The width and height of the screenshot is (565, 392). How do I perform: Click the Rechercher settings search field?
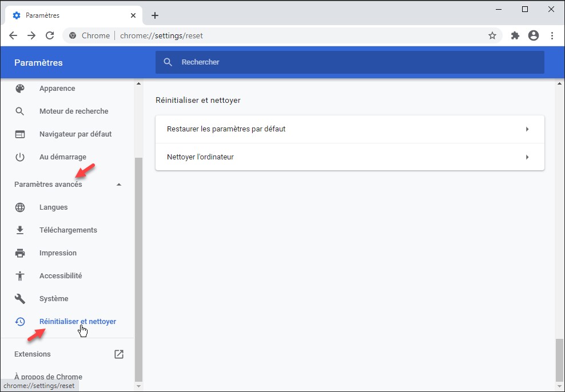coord(350,62)
